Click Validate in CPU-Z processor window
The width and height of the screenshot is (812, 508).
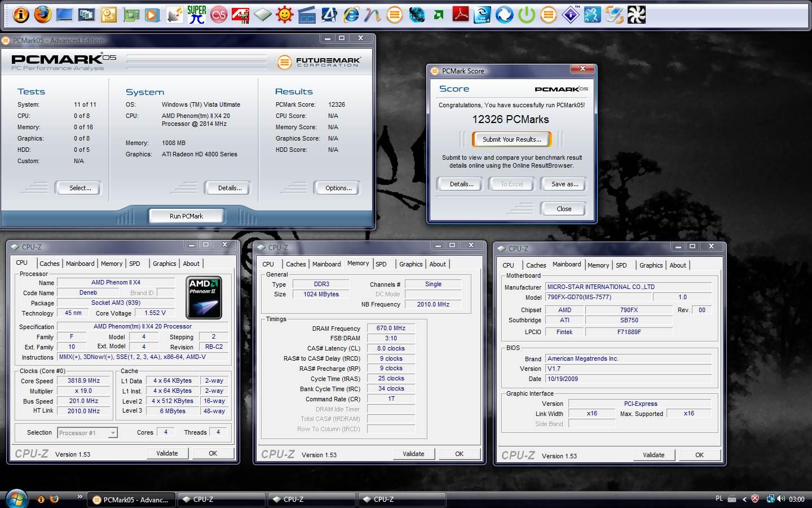[167, 453]
